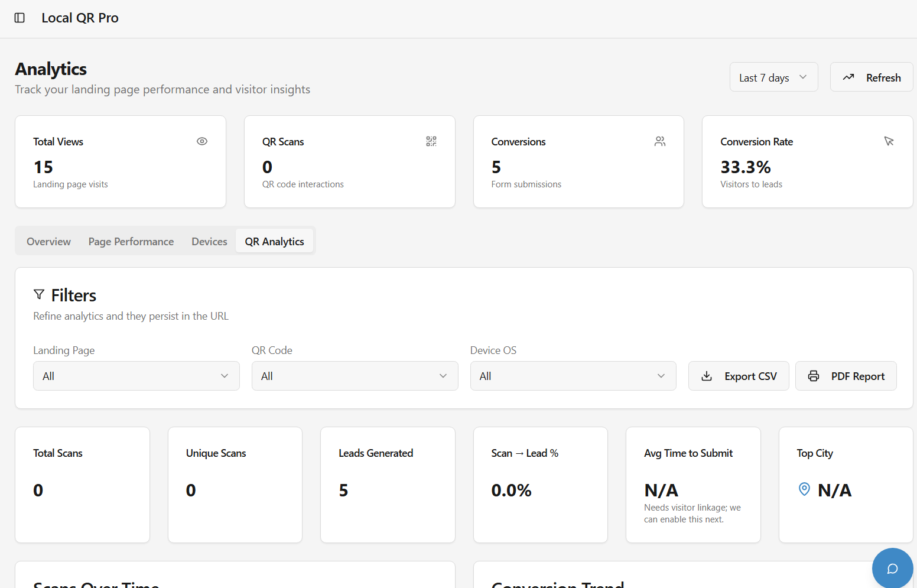Viewport: 917px width, 588px height.
Task: Open the Last 7 days date range dropdown
Action: click(x=773, y=77)
